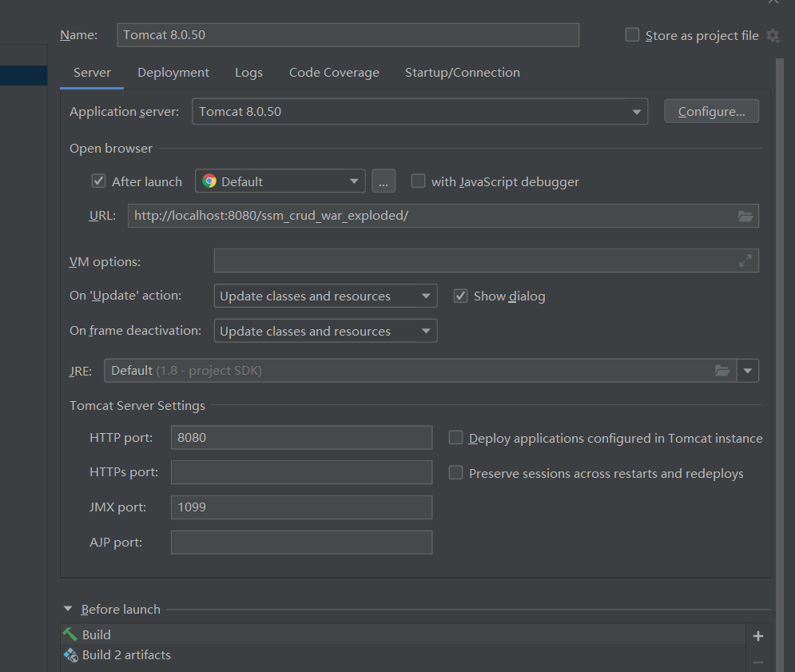
Task: Expand the VM options field with arrows icon
Action: tap(745, 261)
